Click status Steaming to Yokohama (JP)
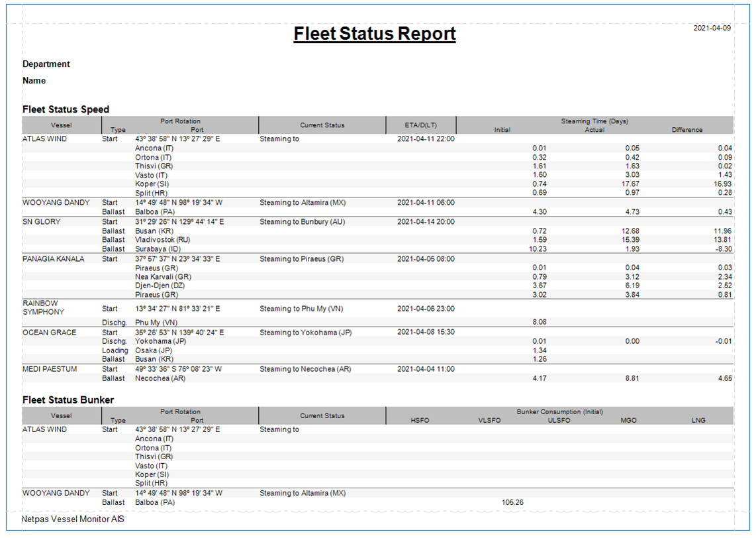The width and height of the screenshot is (756, 538). click(x=306, y=333)
